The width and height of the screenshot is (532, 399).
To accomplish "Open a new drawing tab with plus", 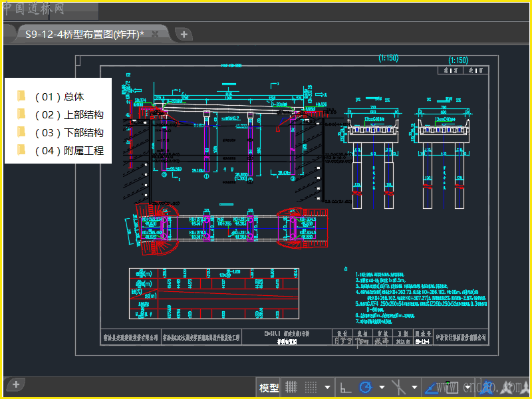I will (x=184, y=34).
